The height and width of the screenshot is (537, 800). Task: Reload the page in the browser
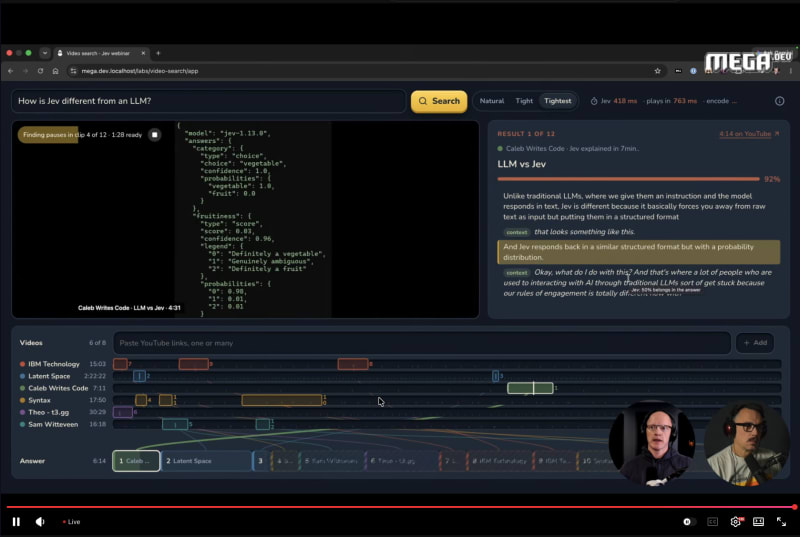pos(40,71)
